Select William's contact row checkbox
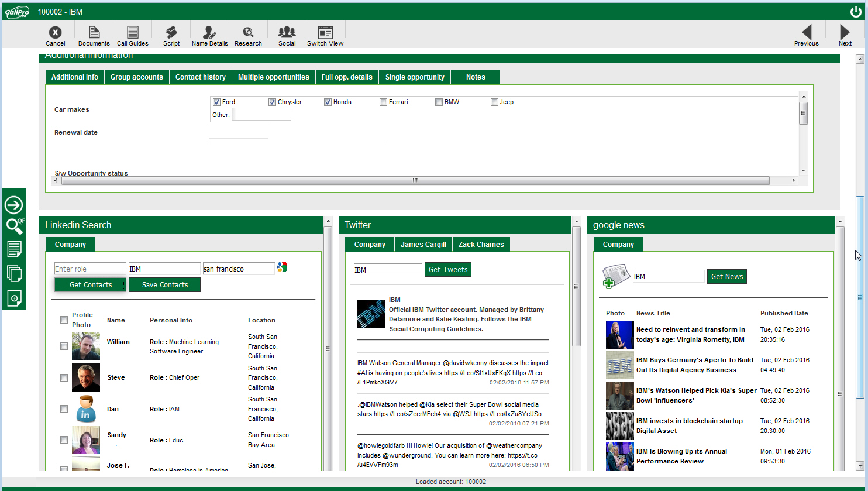This screenshot has height=491, width=868. 64,346
